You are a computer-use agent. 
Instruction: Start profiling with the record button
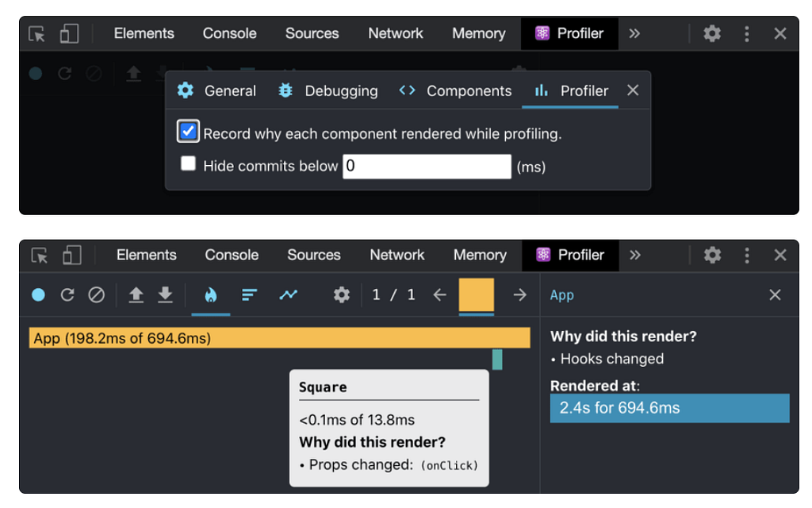(x=38, y=295)
